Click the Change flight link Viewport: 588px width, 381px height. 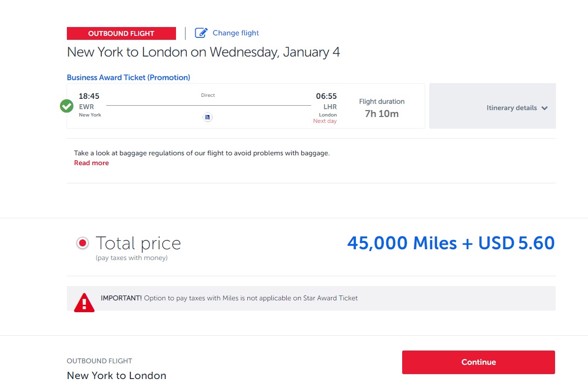235,33
